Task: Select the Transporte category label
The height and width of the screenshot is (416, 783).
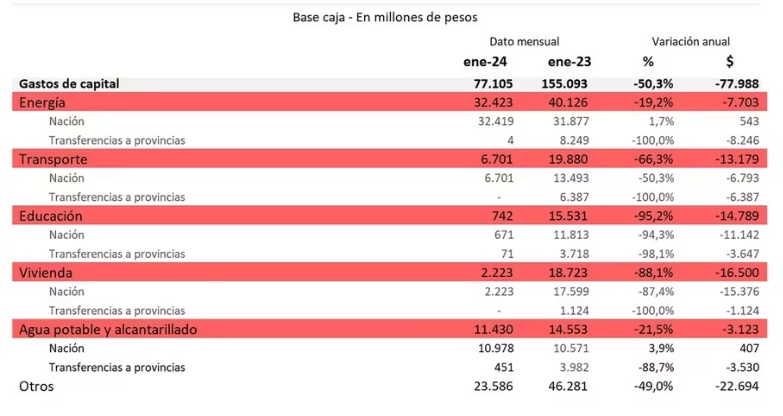Action: click(53, 159)
